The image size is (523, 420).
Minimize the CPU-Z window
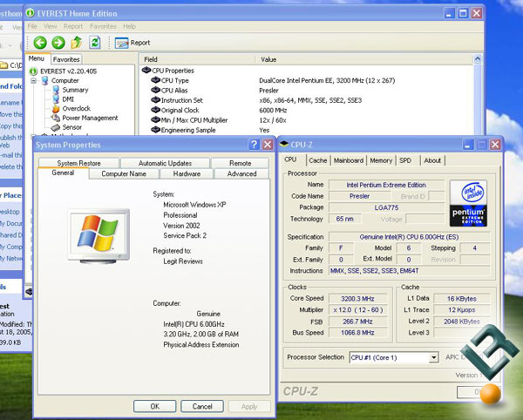[467, 145]
